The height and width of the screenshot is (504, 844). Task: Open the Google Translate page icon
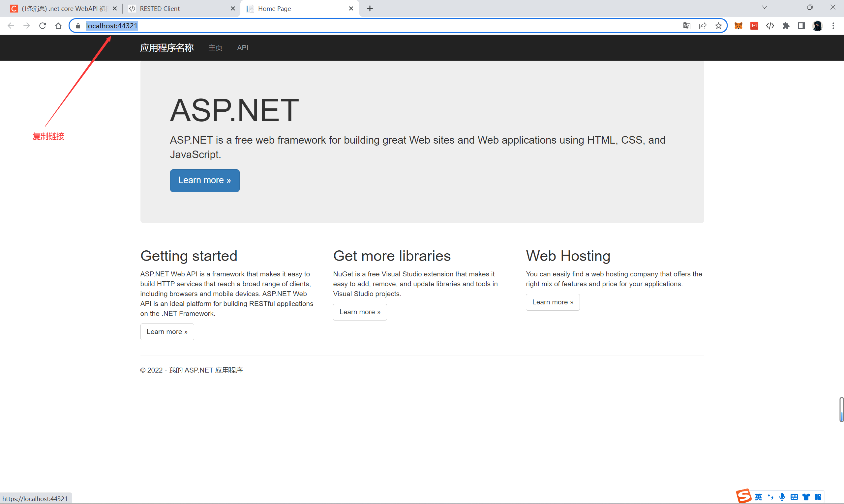tap(687, 26)
